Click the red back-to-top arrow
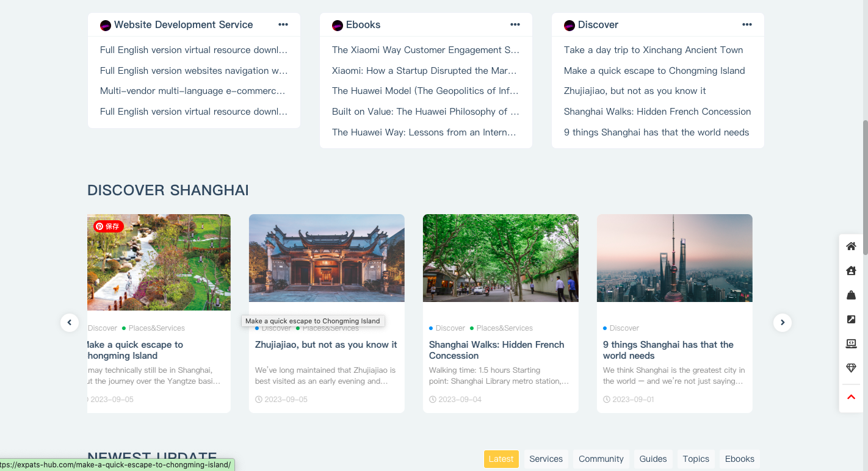 [851, 397]
